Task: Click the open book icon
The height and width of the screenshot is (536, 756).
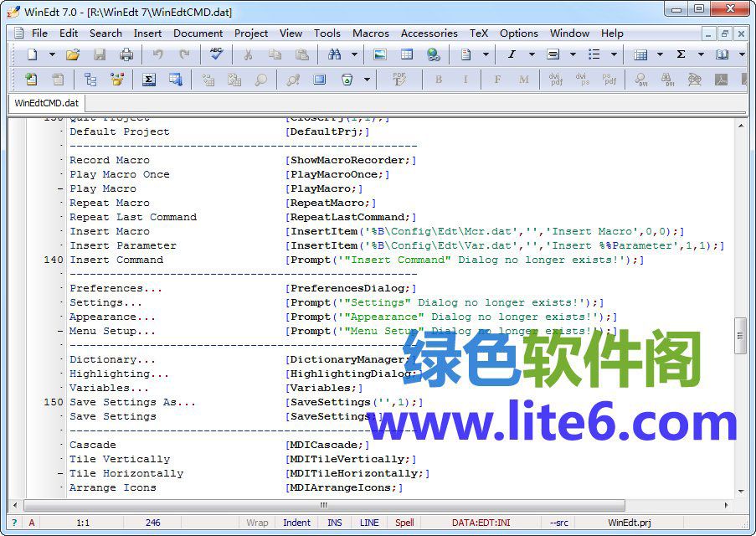Action: pos(722,54)
